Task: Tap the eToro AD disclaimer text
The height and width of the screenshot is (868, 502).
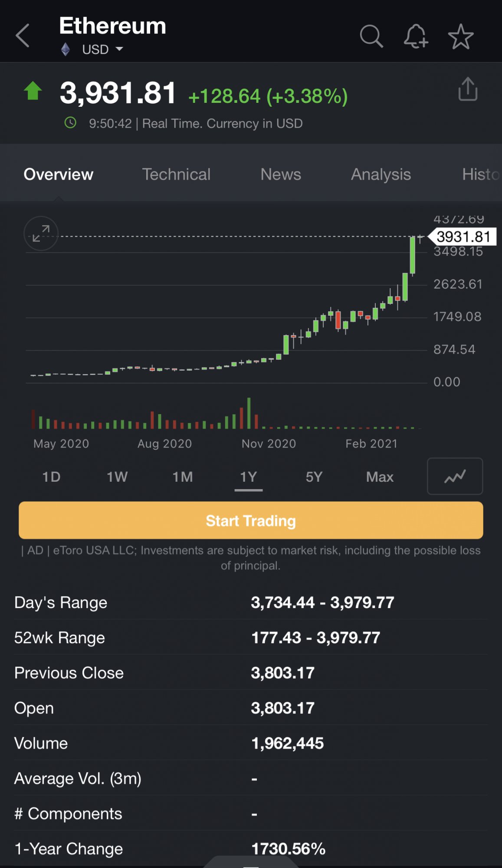Action: [251, 558]
